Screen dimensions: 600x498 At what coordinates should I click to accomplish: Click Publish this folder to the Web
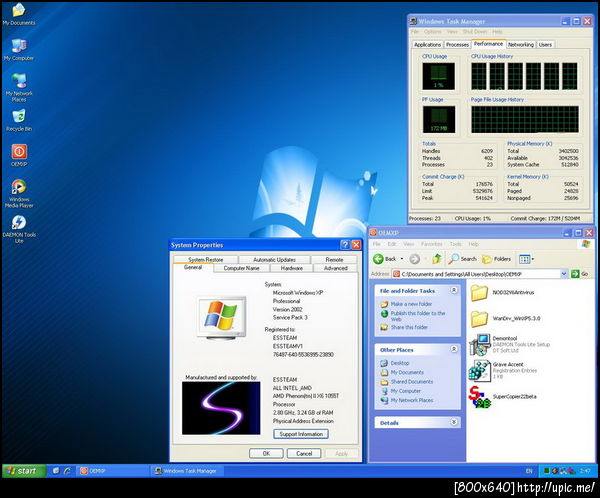pos(417,316)
